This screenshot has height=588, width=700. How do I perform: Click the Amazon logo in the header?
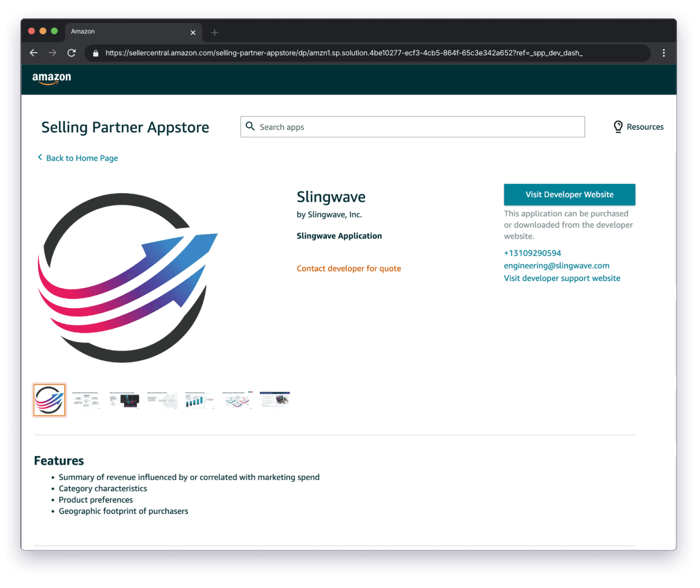coord(52,78)
